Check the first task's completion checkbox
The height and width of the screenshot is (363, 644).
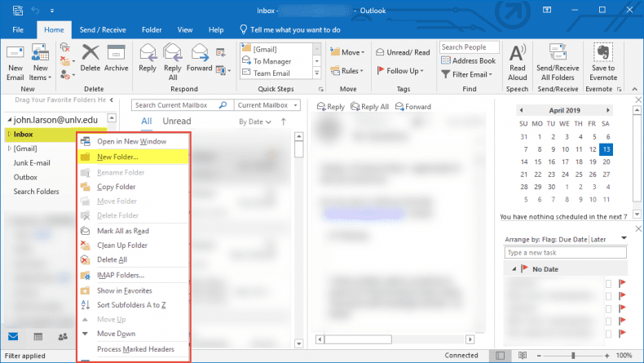click(608, 283)
